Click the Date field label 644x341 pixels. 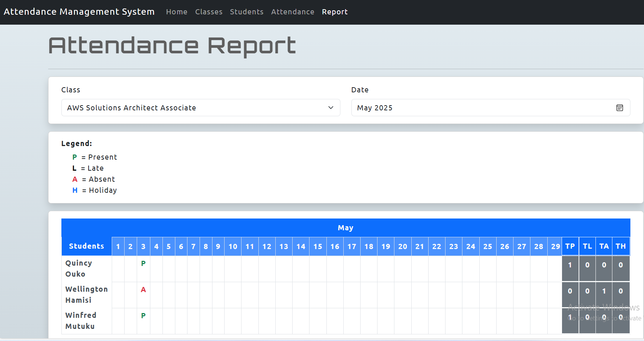click(x=360, y=90)
